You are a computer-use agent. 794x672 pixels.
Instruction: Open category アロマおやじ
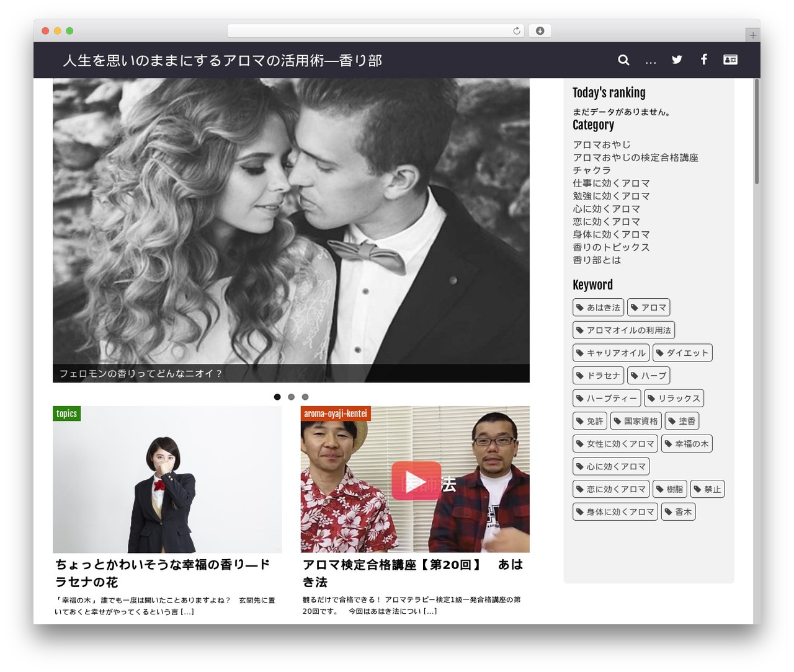pos(602,144)
